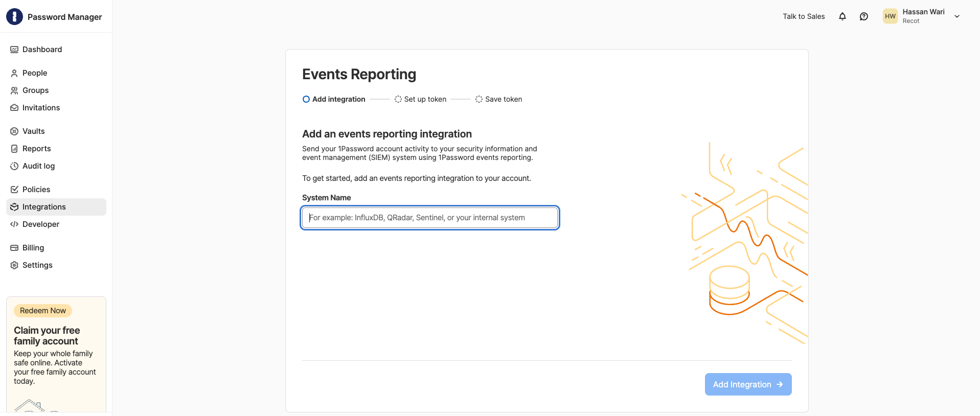Click the Settings gear icon
980x416 pixels.
click(x=14, y=265)
